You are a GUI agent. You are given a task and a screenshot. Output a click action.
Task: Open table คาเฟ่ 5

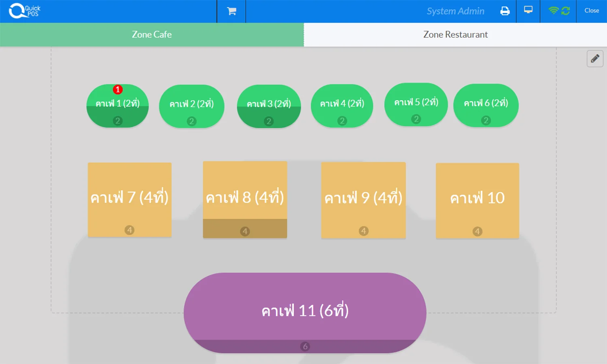pos(416,104)
